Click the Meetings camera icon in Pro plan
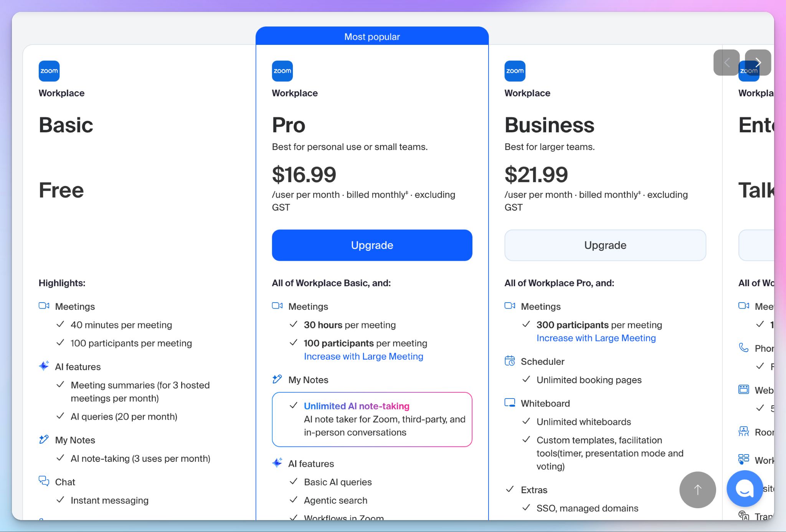Screen dimensions: 786x532 (x=277, y=306)
